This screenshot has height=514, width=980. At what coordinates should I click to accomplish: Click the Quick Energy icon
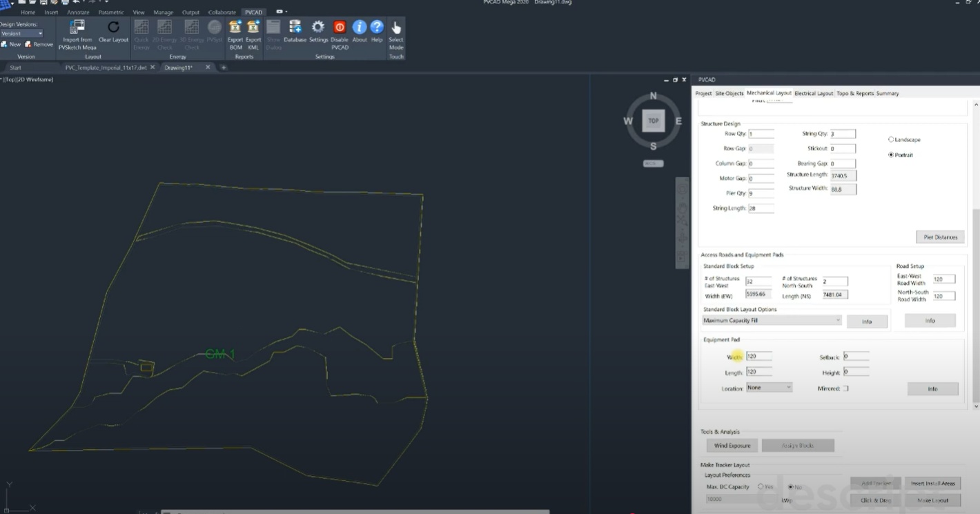pos(141,28)
